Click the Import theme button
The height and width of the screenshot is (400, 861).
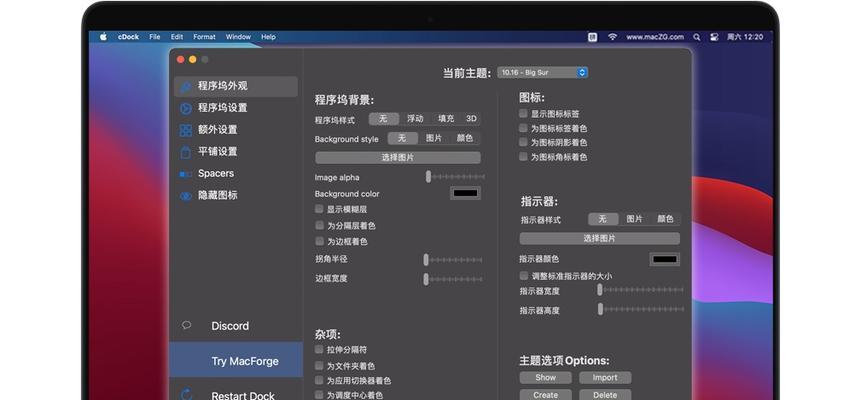(x=605, y=377)
